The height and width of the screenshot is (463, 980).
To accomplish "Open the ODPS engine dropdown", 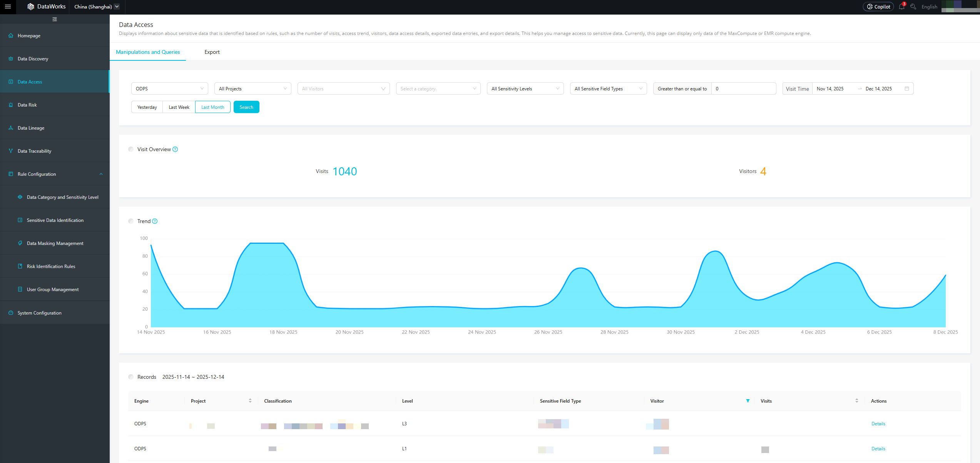I will tap(169, 88).
